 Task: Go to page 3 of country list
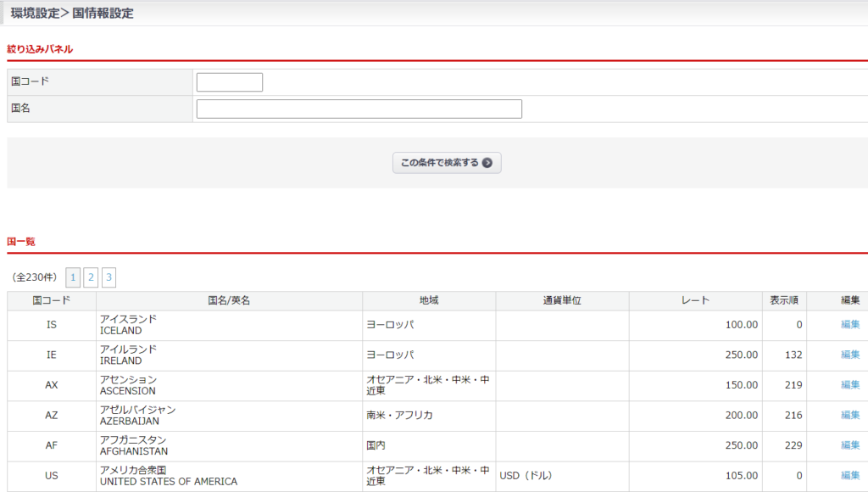coord(108,277)
